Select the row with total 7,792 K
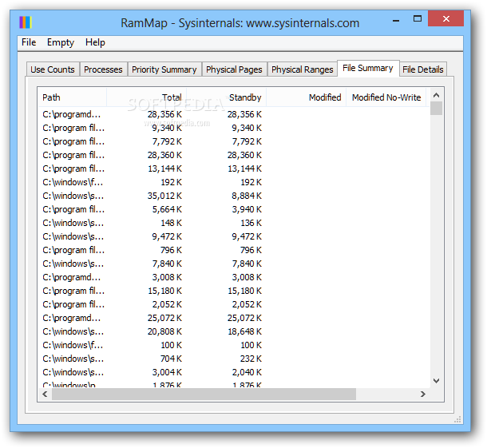487x448 pixels. [234, 141]
